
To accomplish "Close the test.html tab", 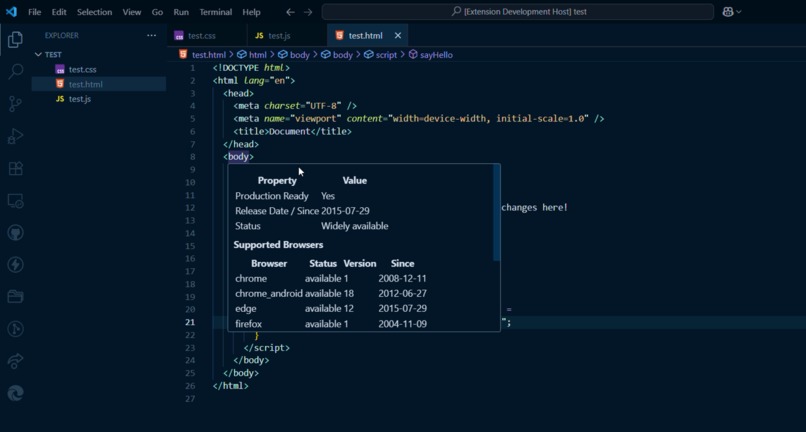I will tap(397, 35).
